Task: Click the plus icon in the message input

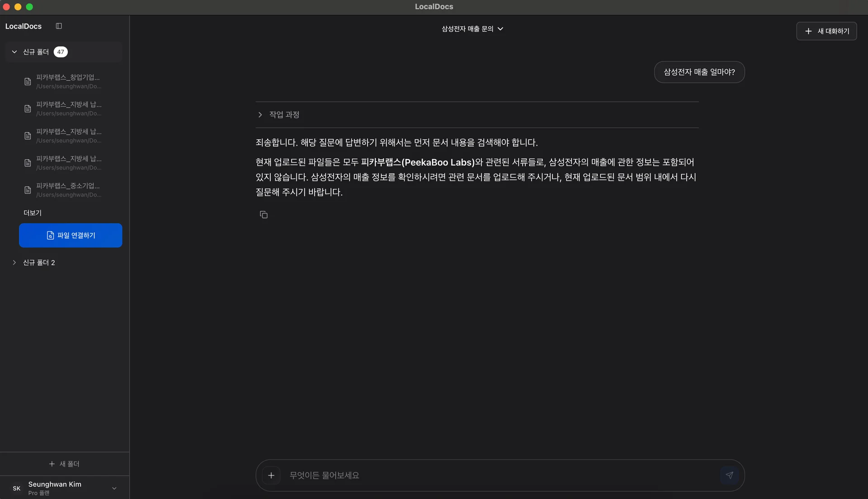Action: coord(271,475)
